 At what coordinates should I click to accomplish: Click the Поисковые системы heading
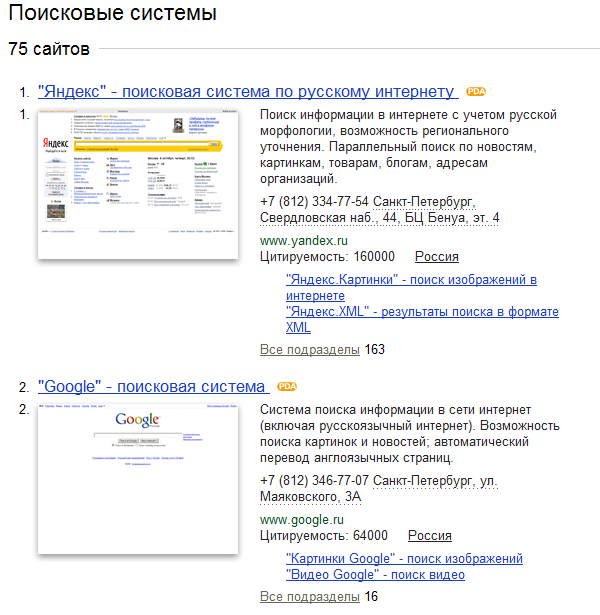pyautogui.click(x=113, y=13)
